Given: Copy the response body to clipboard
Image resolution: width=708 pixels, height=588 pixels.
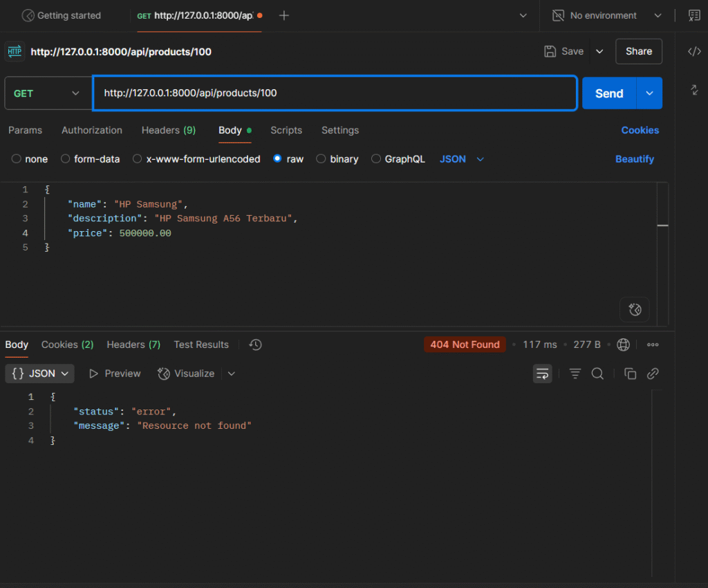Looking at the screenshot, I should tap(630, 374).
